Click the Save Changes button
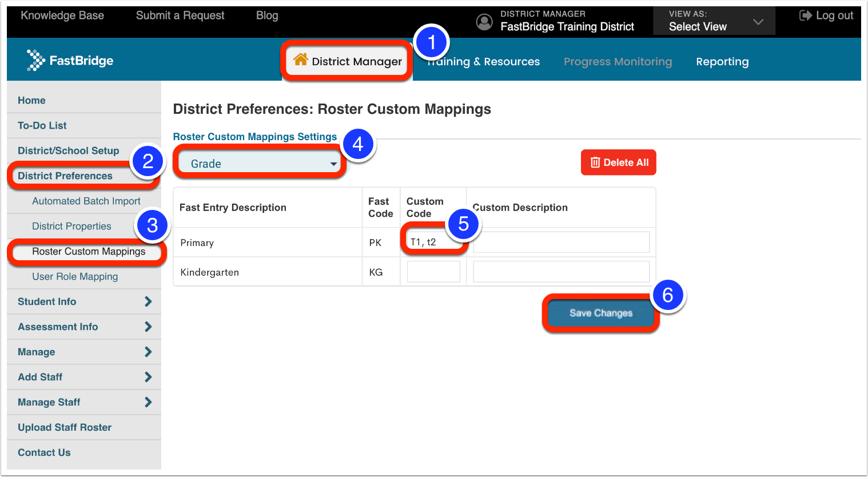 601,313
